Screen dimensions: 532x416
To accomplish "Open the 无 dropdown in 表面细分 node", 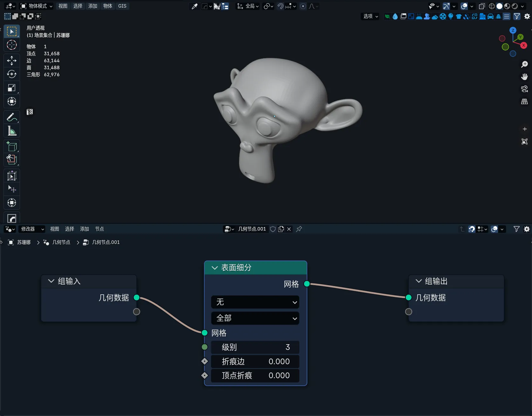I will 255,302.
